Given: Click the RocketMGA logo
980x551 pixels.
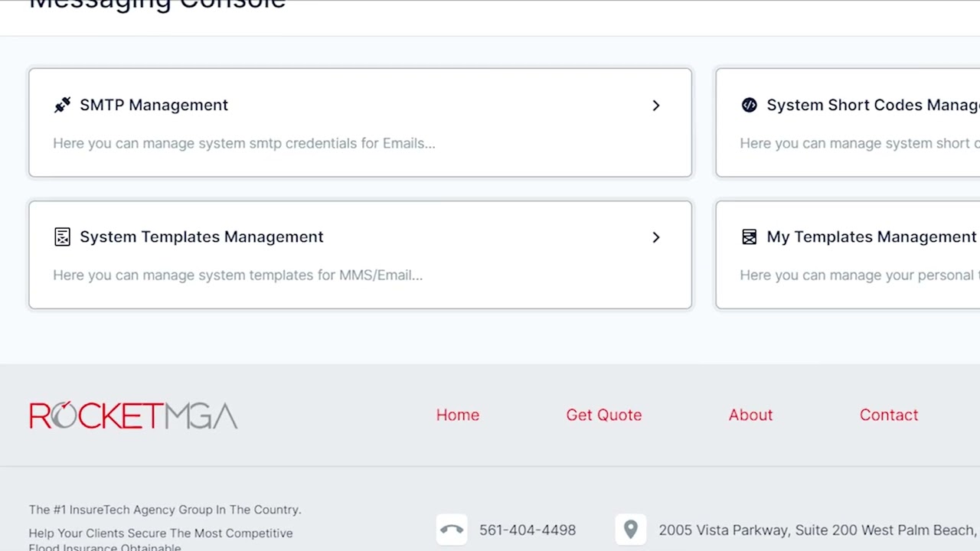Looking at the screenshot, I should (x=133, y=416).
